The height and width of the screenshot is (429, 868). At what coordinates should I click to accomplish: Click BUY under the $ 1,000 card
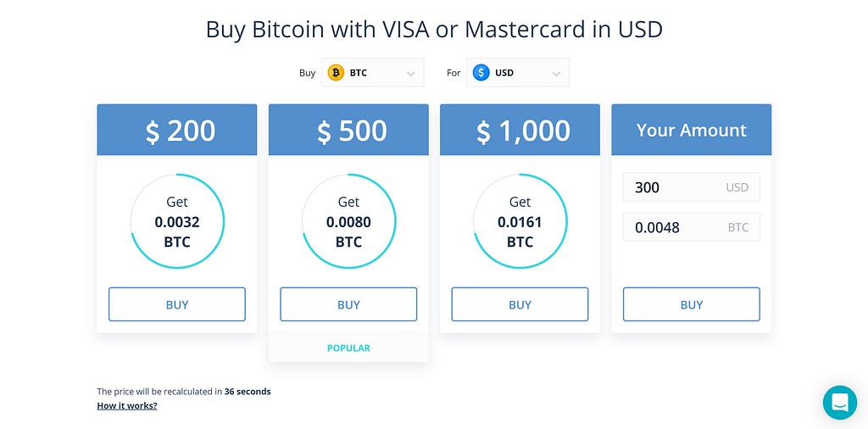pos(520,304)
